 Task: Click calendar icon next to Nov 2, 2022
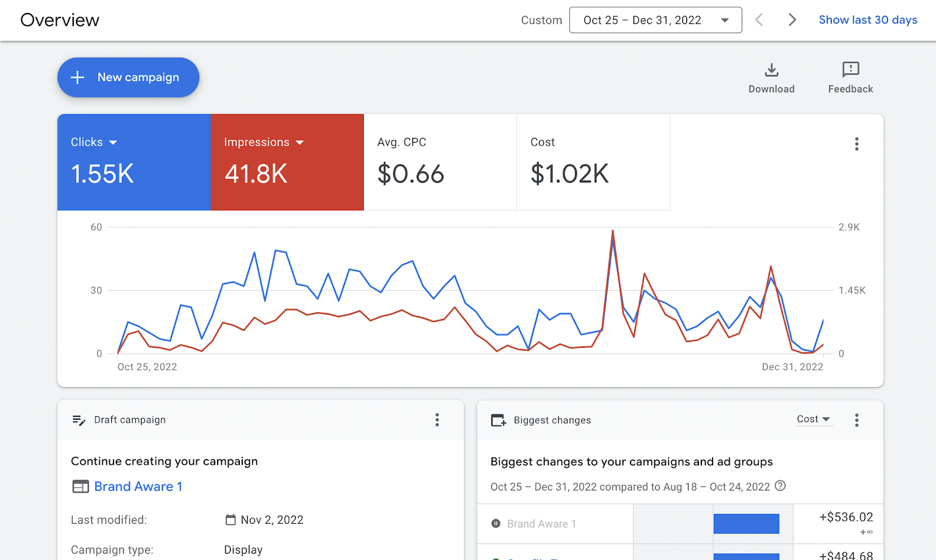click(230, 520)
